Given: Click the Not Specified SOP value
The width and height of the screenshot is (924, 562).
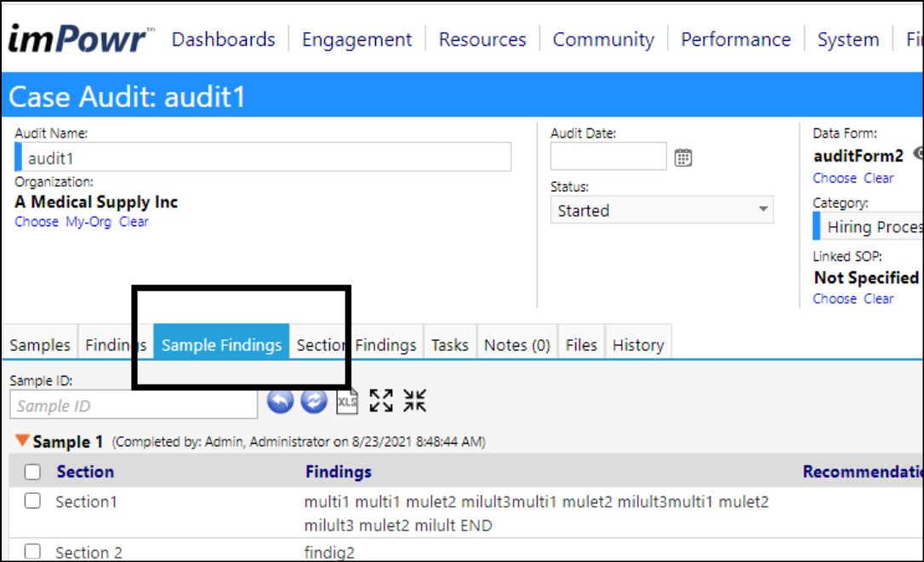Looking at the screenshot, I should pyautogui.click(x=866, y=277).
